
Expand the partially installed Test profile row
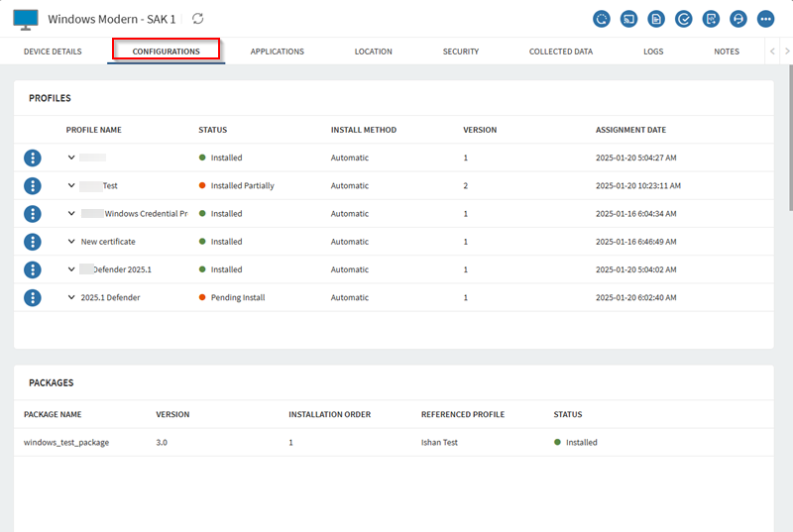(71, 186)
